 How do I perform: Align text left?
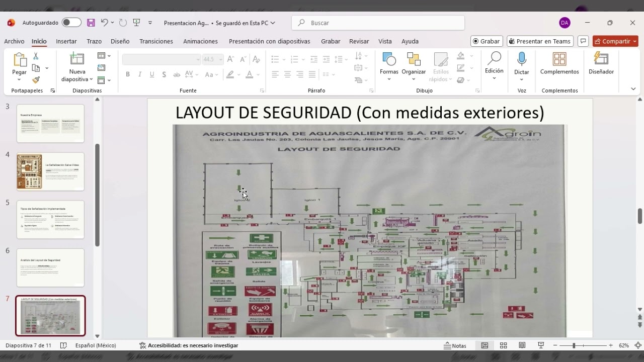coord(275,74)
